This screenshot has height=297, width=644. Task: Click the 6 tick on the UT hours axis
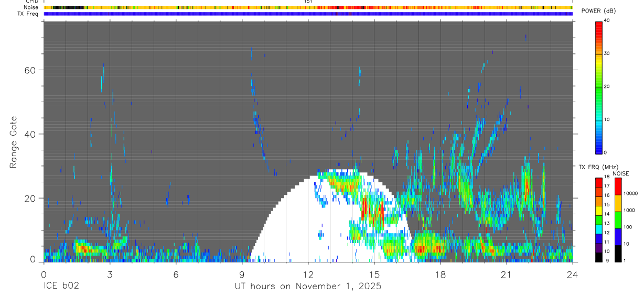(176, 274)
